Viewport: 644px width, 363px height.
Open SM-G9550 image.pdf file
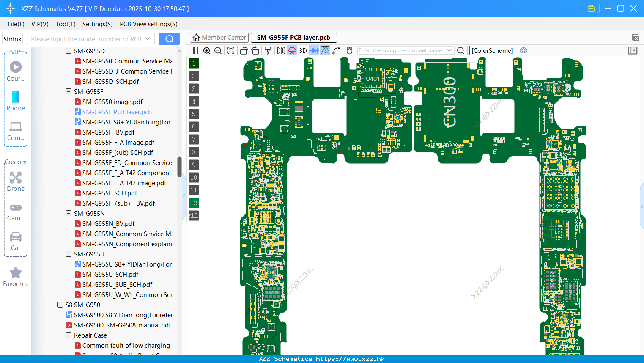pos(112,102)
